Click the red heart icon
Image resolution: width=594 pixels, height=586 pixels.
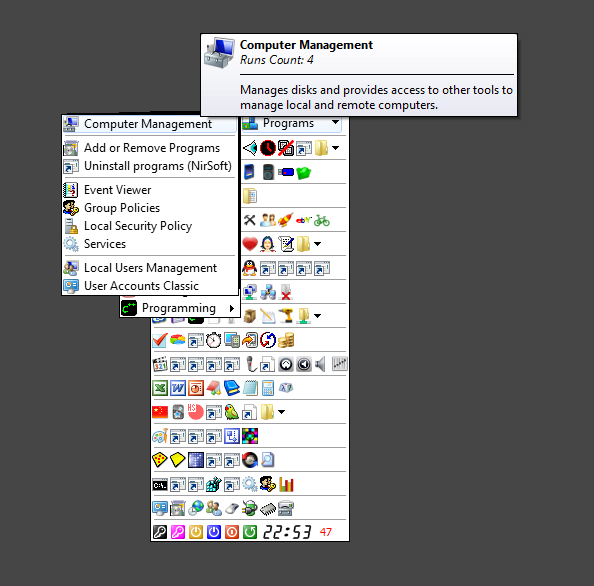pos(250,244)
